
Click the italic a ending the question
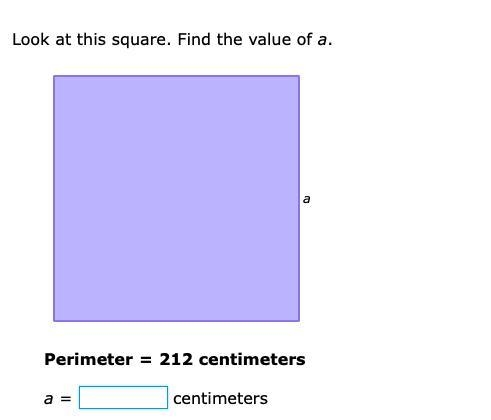click(x=322, y=41)
